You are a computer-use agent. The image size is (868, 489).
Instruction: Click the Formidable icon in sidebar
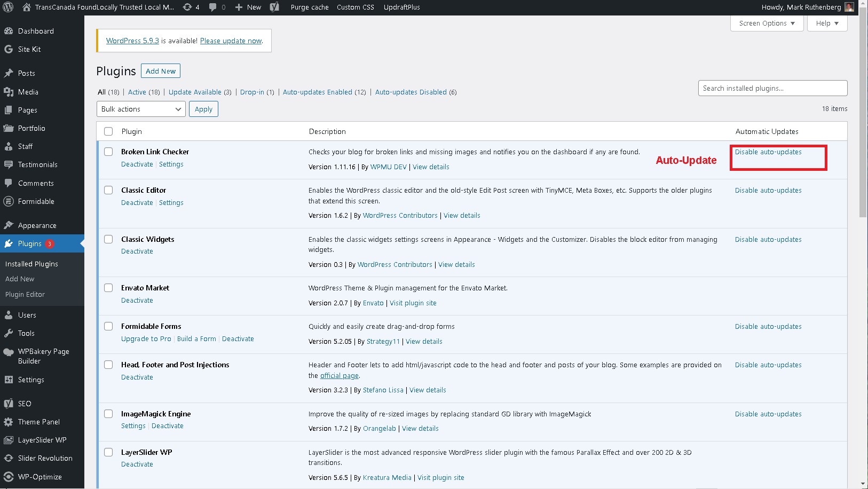9,201
